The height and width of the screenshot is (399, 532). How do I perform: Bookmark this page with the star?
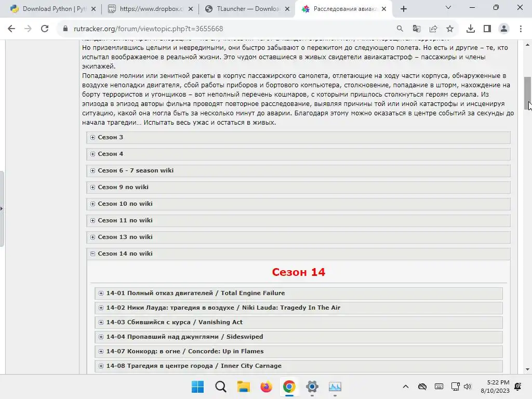point(450,29)
